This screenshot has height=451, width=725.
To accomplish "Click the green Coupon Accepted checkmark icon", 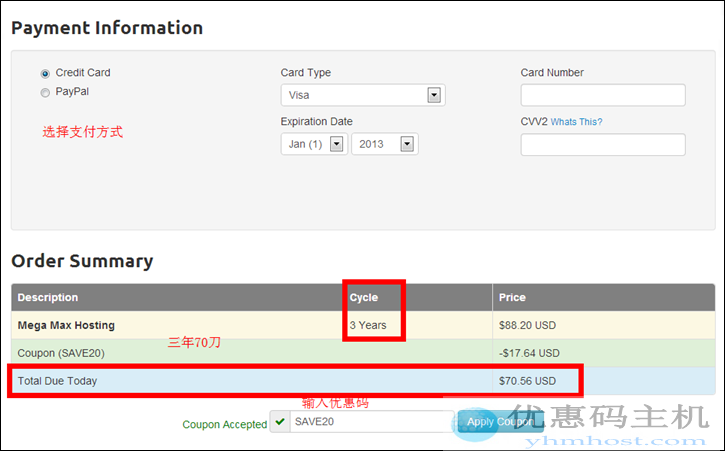I will pyautogui.click(x=279, y=423).
